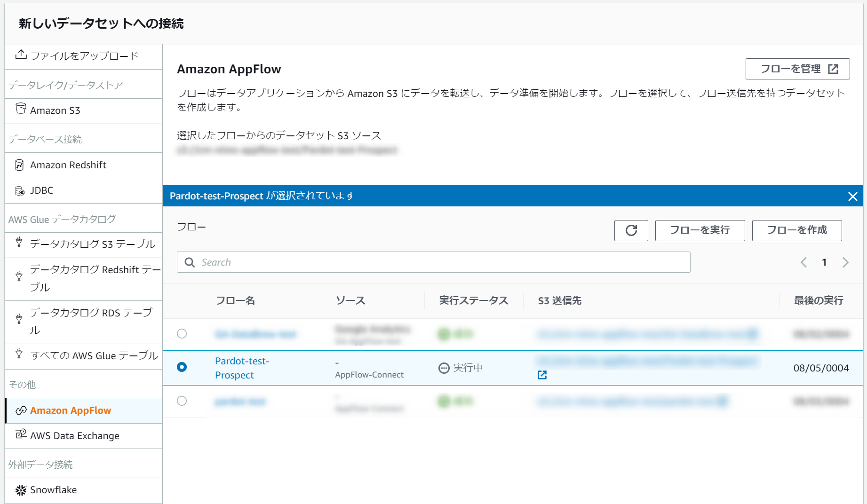Image resolution: width=867 pixels, height=504 pixels.
Task: Select the first flow row radio button
Action: pyautogui.click(x=182, y=334)
